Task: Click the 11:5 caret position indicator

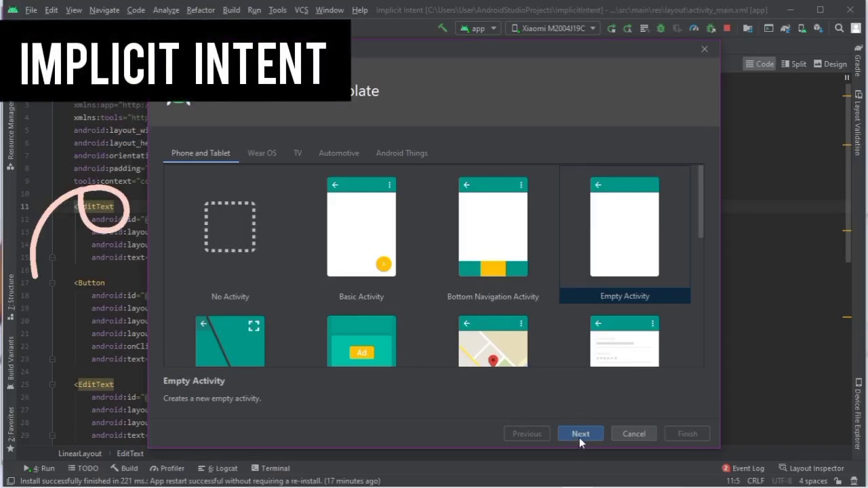Action: 733,481
